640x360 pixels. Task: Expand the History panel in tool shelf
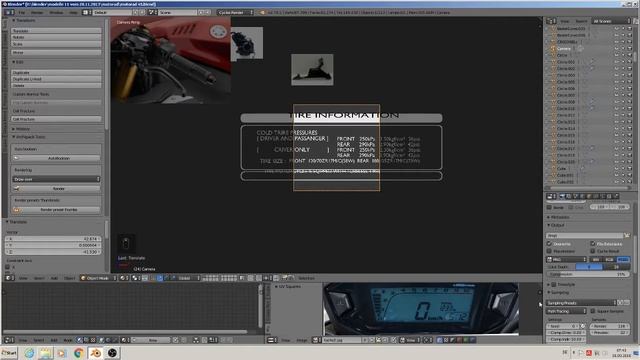[x=21, y=129]
